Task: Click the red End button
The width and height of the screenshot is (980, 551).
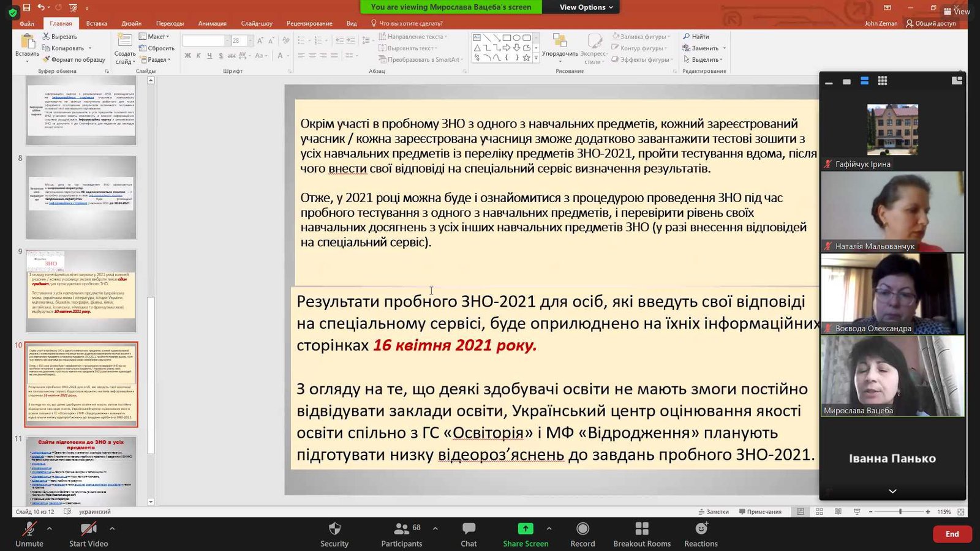Action: [952, 534]
